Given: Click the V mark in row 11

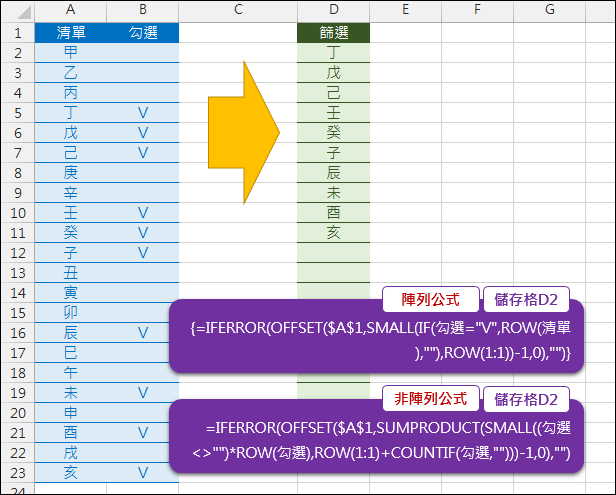Looking at the screenshot, I should tap(143, 233).
